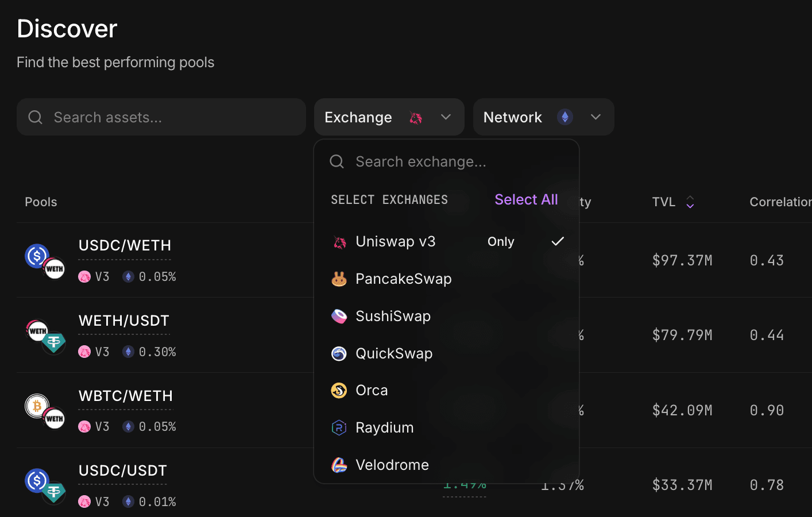
Task: Click the WBTC/WETH pool token pair icon
Action: (45, 411)
